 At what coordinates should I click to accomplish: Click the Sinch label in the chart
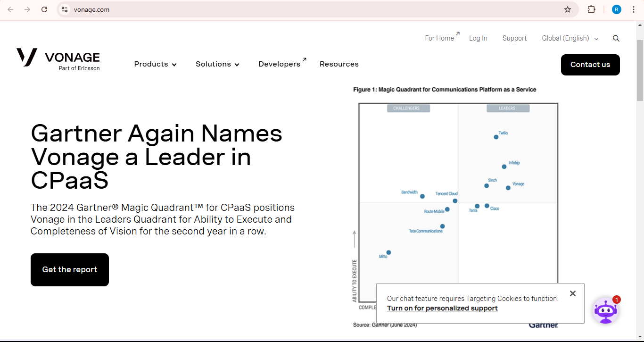[492, 180]
